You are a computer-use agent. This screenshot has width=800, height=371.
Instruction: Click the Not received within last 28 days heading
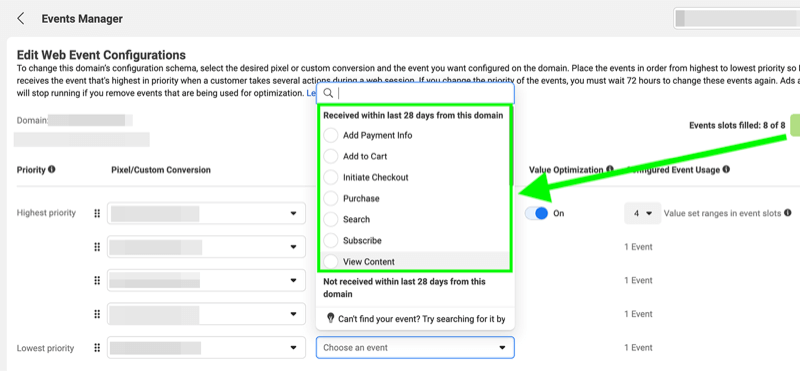point(404,288)
